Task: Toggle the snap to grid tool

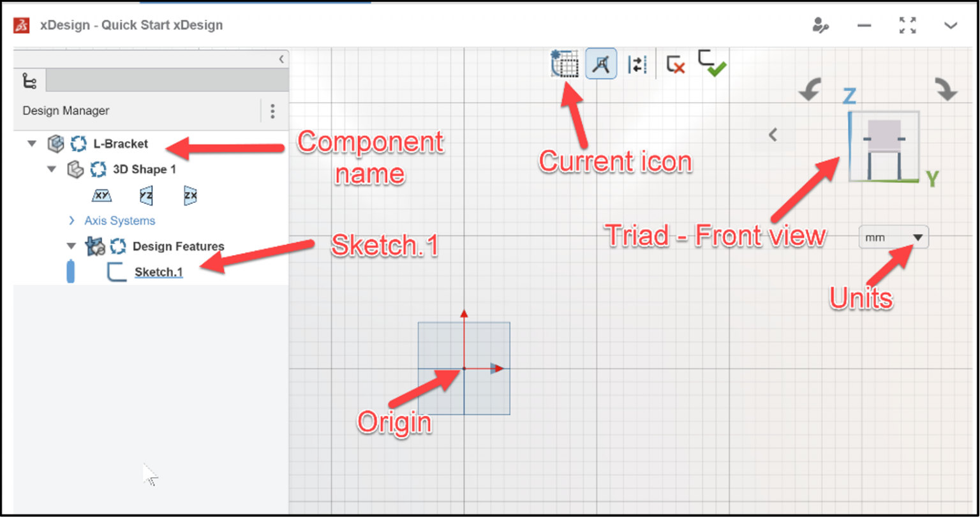Action: (x=564, y=64)
